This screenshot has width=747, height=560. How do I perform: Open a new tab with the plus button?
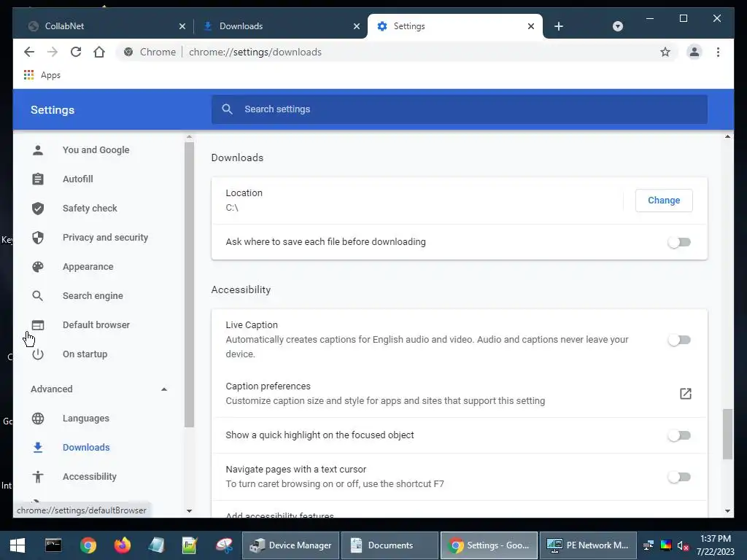pos(559,26)
